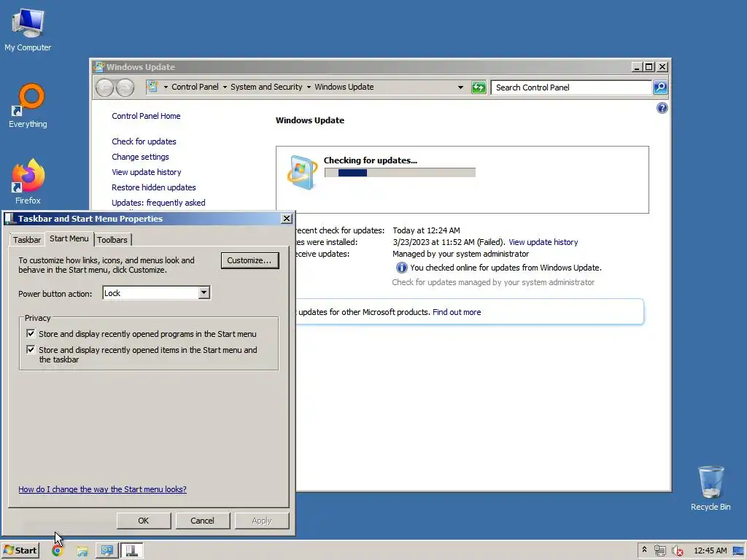Click 'Check for updates managed by your system administrator'
Screen dimensions: 747x560
(493, 282)
